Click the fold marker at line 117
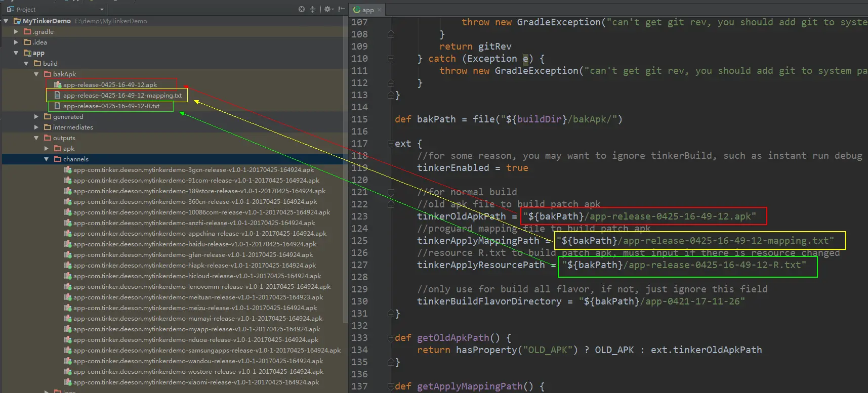This screenshot has height=393, width=868. pyautogui.click(x=391, y=144)
